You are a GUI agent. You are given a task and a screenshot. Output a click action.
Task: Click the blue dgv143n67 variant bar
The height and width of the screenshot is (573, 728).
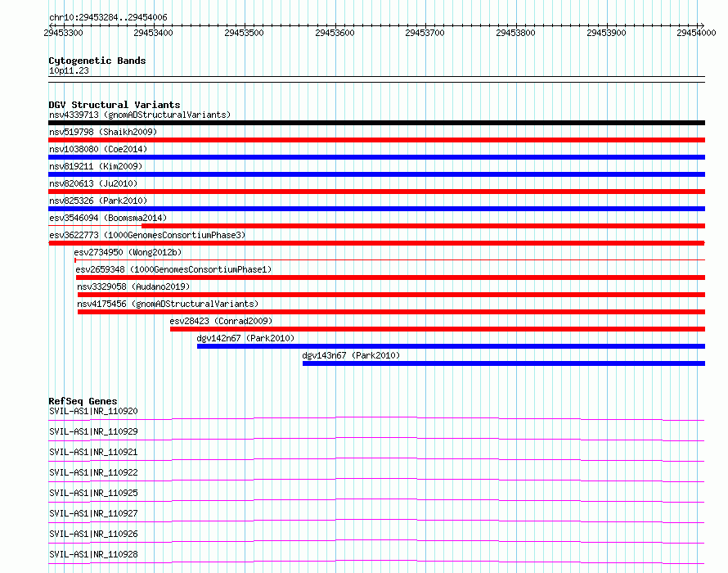point(504,363)
